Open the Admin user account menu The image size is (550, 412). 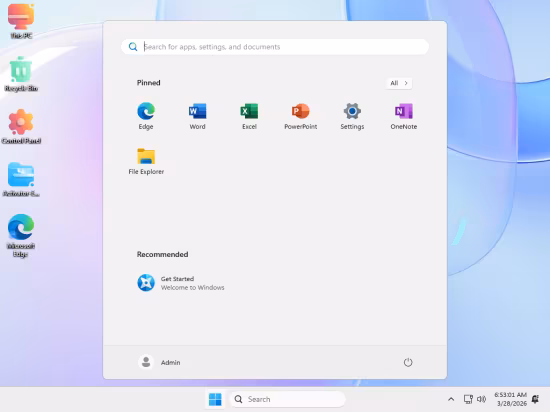click(x=159, y=362)
